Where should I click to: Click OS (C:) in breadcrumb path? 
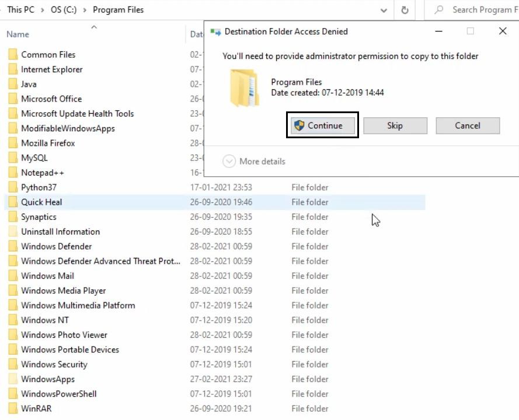(x=64, y=10)
